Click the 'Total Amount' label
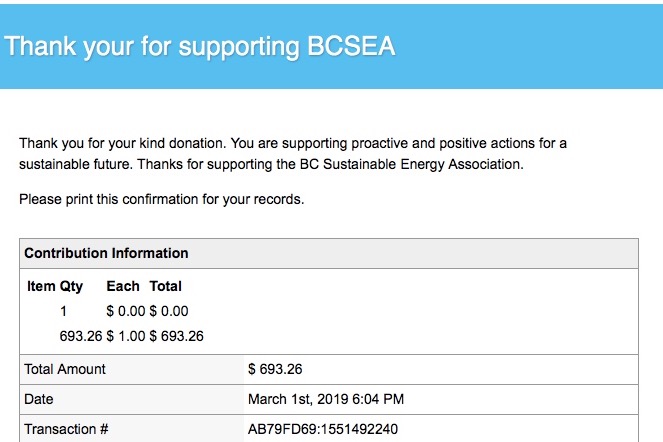 (x=65, y=369)
